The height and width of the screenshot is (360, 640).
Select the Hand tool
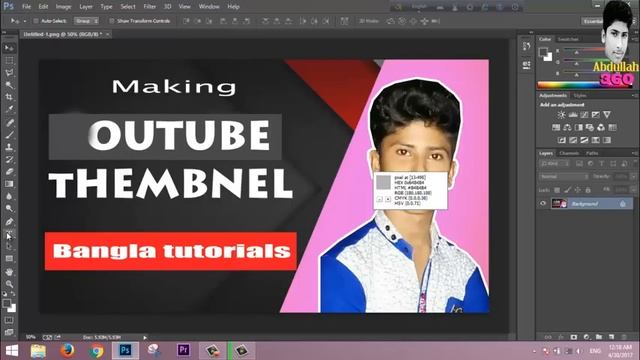click(9, 272)
